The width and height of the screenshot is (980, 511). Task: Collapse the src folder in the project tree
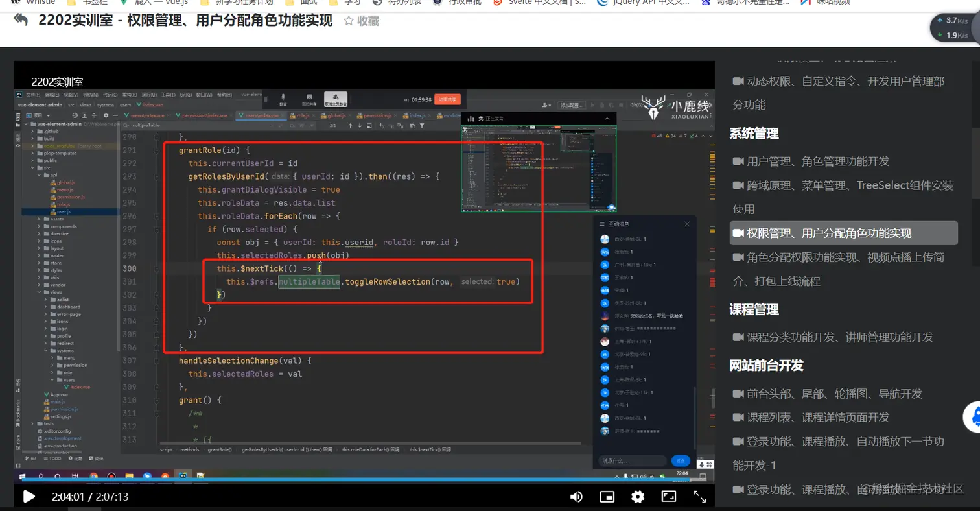(x=32, y=168)
